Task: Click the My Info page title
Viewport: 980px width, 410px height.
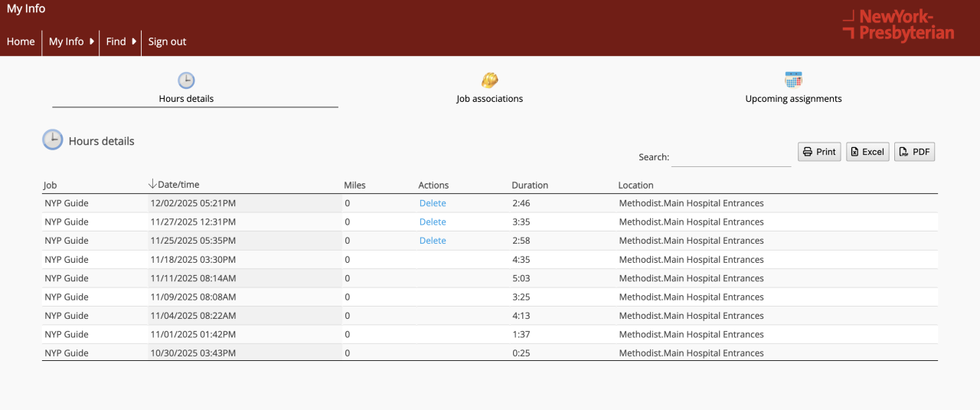Action: click(26, 9)
